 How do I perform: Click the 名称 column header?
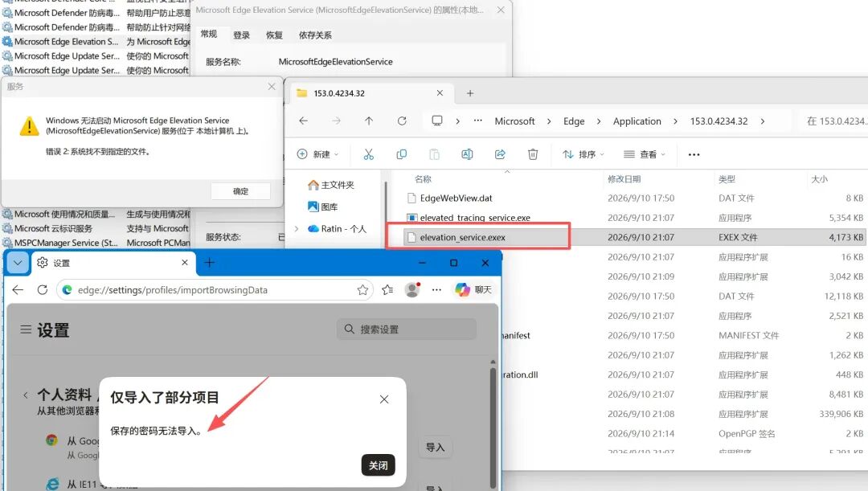click(x=423, y=178)
